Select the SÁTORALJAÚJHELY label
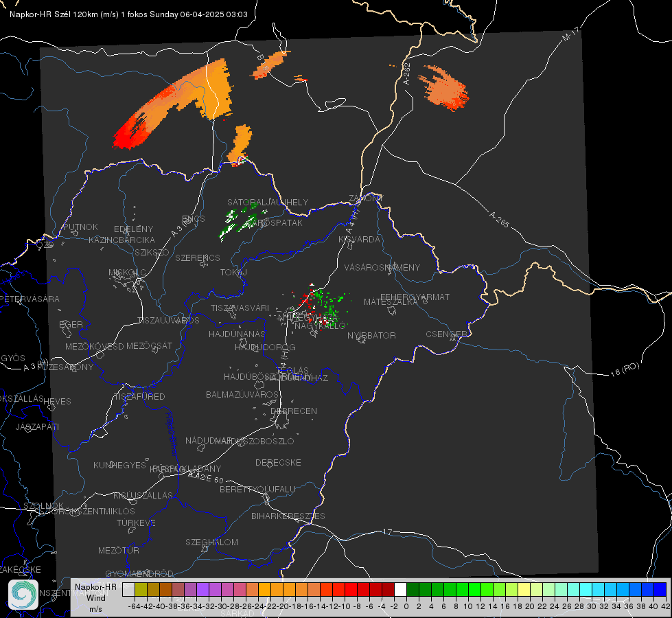The image size is (672, 618). (268, 202)
